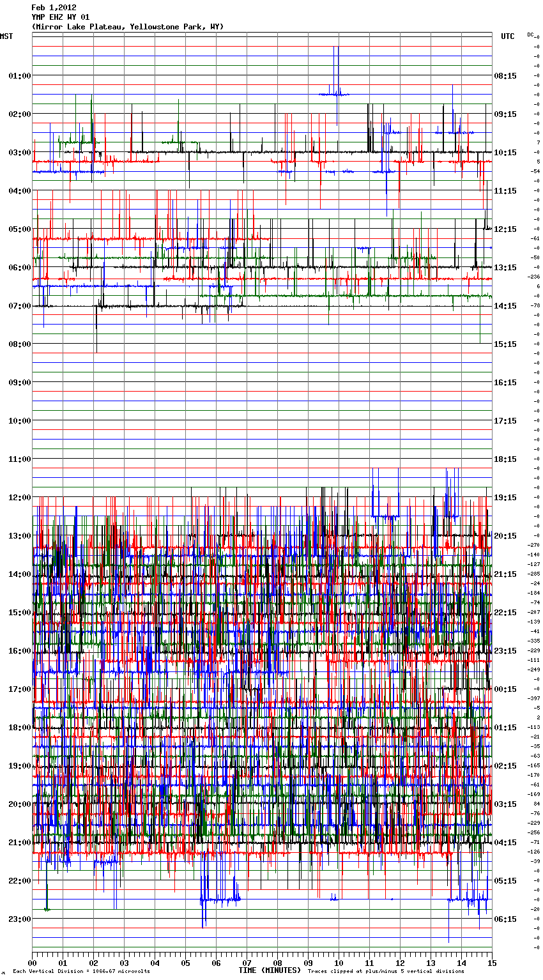The image size is (543, 980).
Task: Select the 01:00 MST row label
Action: click(20, 76)
